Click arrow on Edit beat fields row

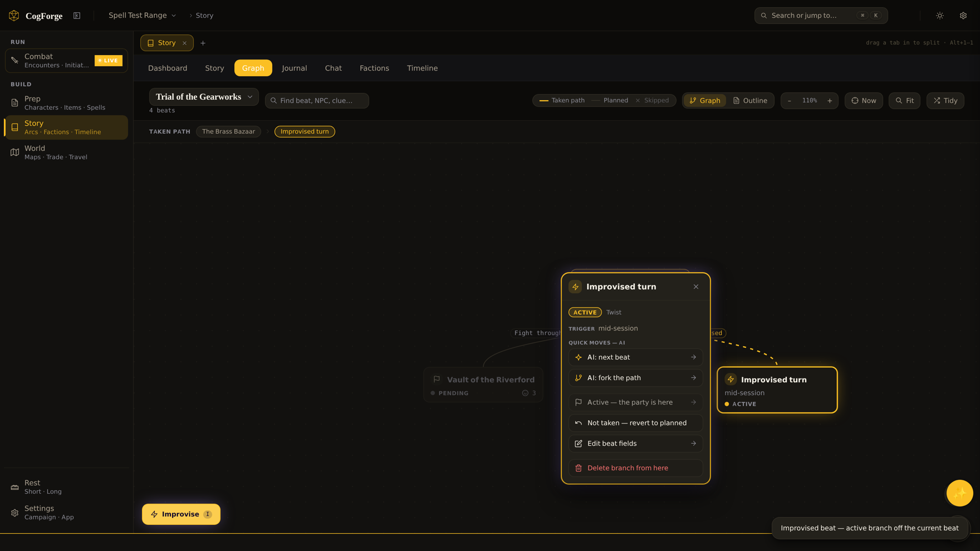click(x=693, y=444)
